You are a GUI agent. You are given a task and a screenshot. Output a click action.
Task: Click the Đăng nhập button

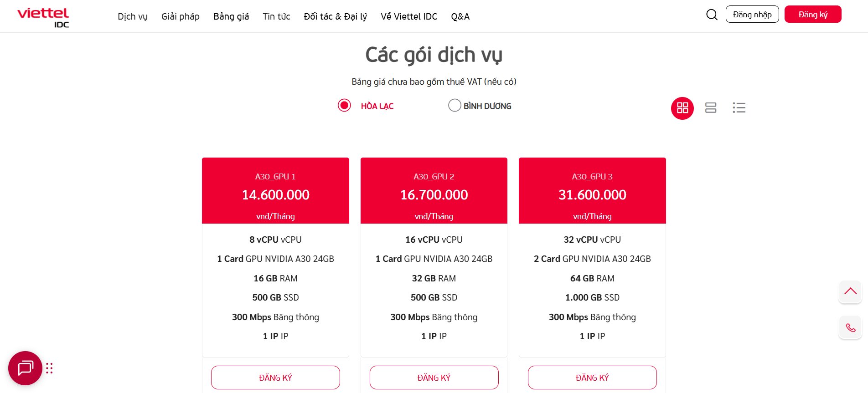[752, 15]
